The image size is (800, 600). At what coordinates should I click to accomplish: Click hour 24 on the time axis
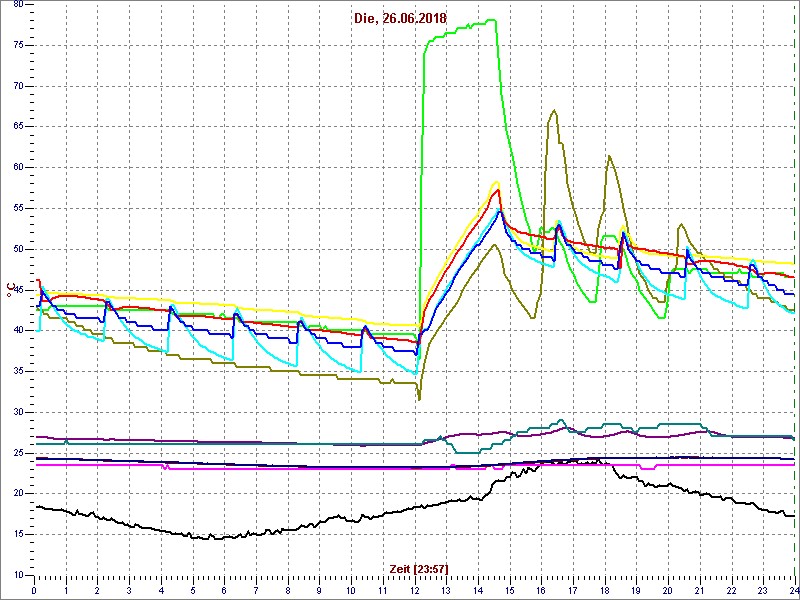click(794, 590)
